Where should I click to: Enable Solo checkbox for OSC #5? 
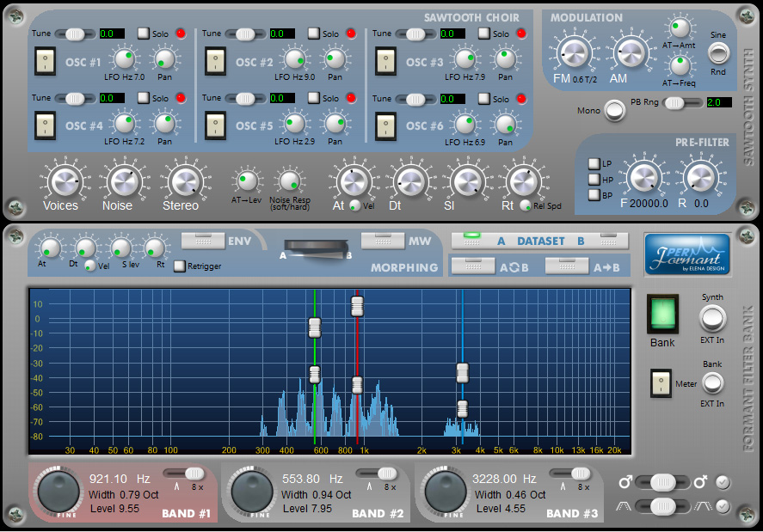(313, 98)
